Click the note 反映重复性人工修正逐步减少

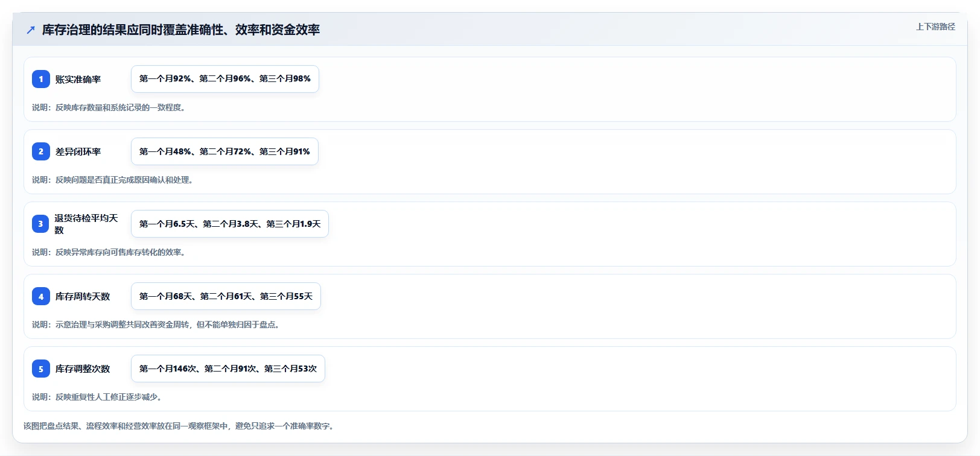(97, 397)
